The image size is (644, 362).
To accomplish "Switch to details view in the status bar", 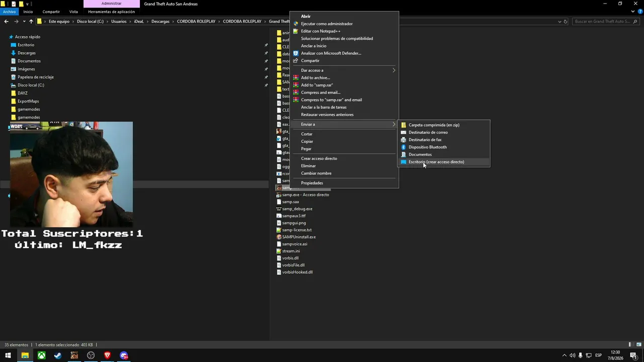I will (630, 345).
